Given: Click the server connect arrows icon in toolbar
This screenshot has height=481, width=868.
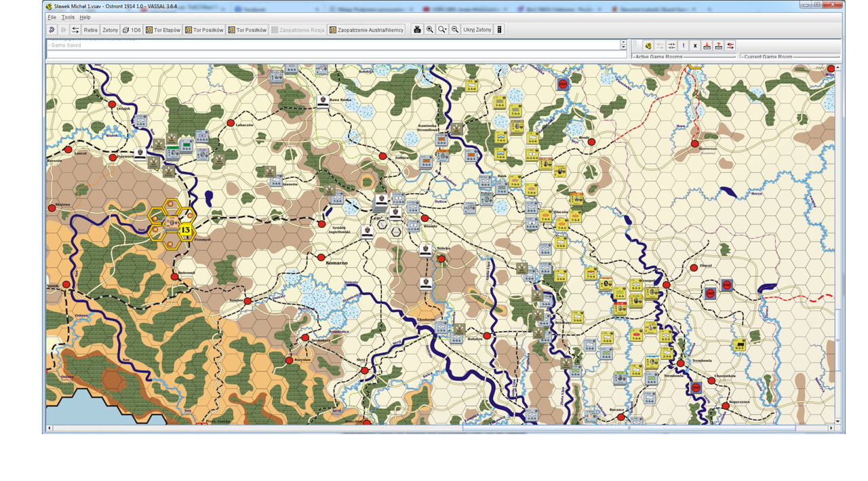Looking at the screenshot, I should (x=75, y=30).
